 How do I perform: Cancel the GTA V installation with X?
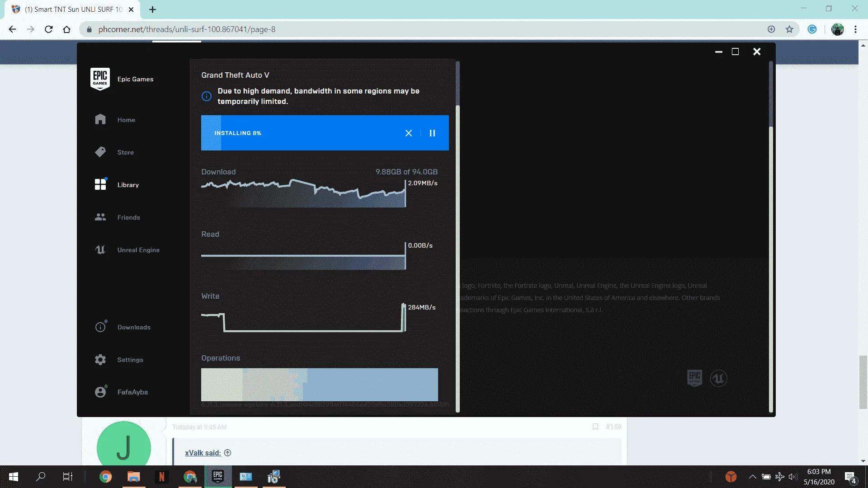click(x=409, y=133)
